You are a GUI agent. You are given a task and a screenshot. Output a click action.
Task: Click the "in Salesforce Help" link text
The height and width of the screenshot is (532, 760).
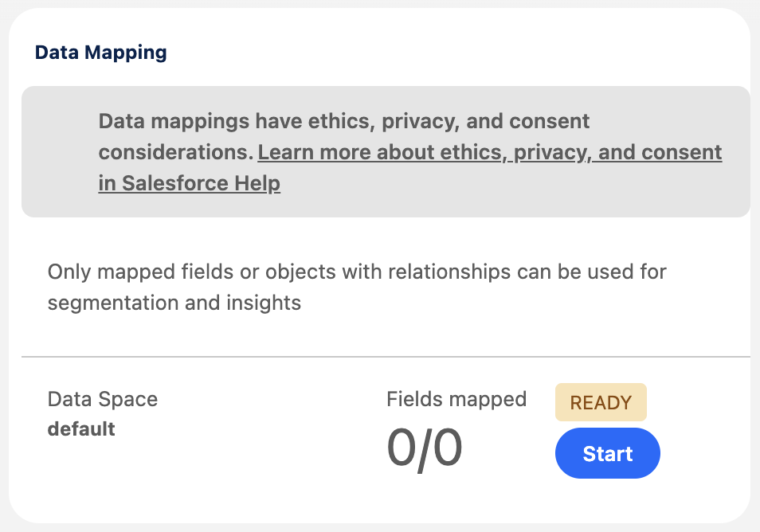[189, 183]
